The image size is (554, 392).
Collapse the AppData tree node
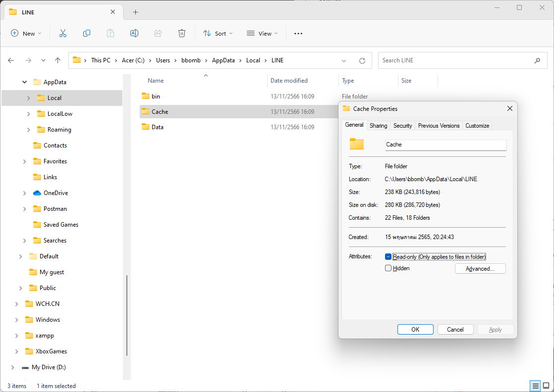pyautogui.click(x=25, y=82)
